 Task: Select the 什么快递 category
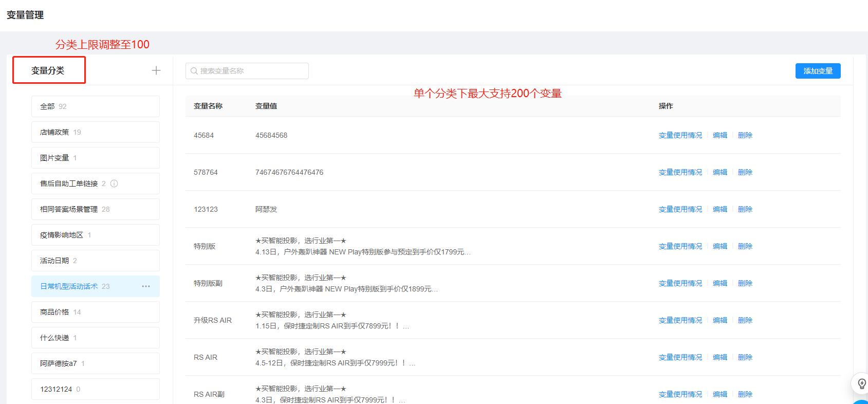[x=96, y=338]
